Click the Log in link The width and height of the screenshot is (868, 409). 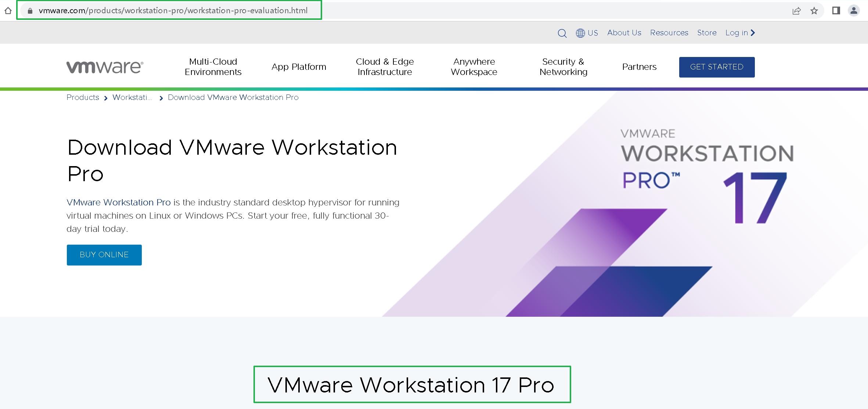click(x=736, y=33)
